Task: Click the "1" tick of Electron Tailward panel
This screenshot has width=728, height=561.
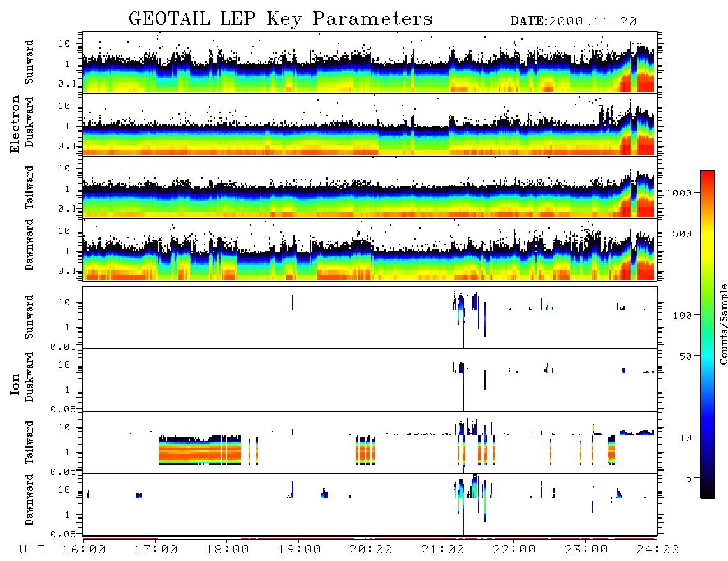Action: [68, 189]
